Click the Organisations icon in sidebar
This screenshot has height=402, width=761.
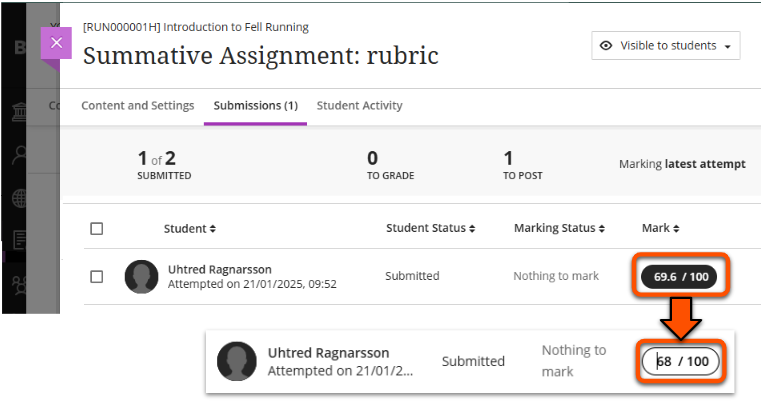[20, 283]
